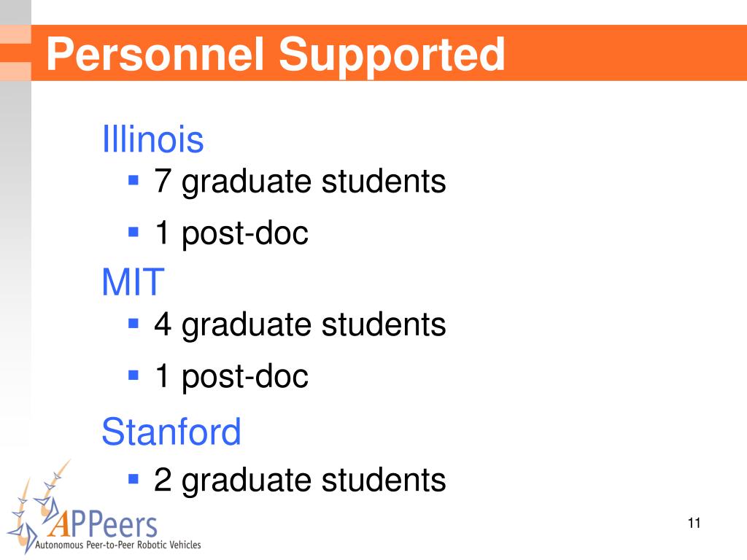Click the MIT heading

pos(133,282)
